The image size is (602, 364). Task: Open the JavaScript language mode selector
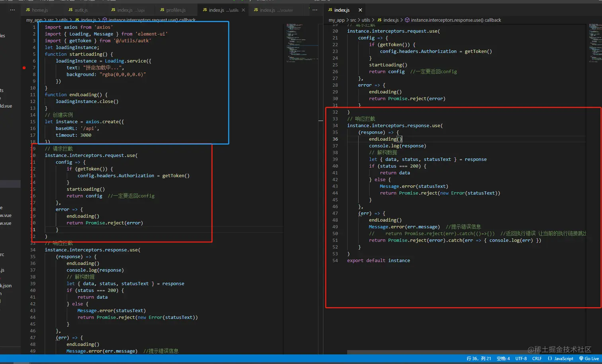[563, 358]
